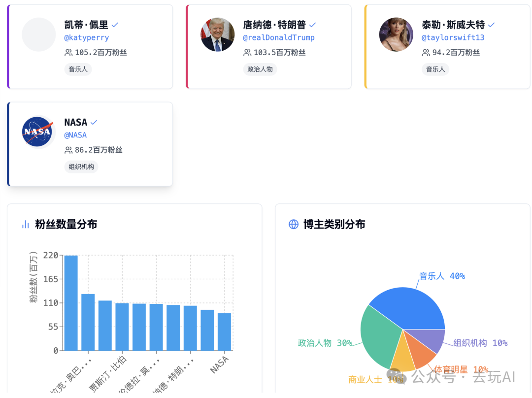
Task: Open the @taylorswift13 handle link
Action: 453,37
